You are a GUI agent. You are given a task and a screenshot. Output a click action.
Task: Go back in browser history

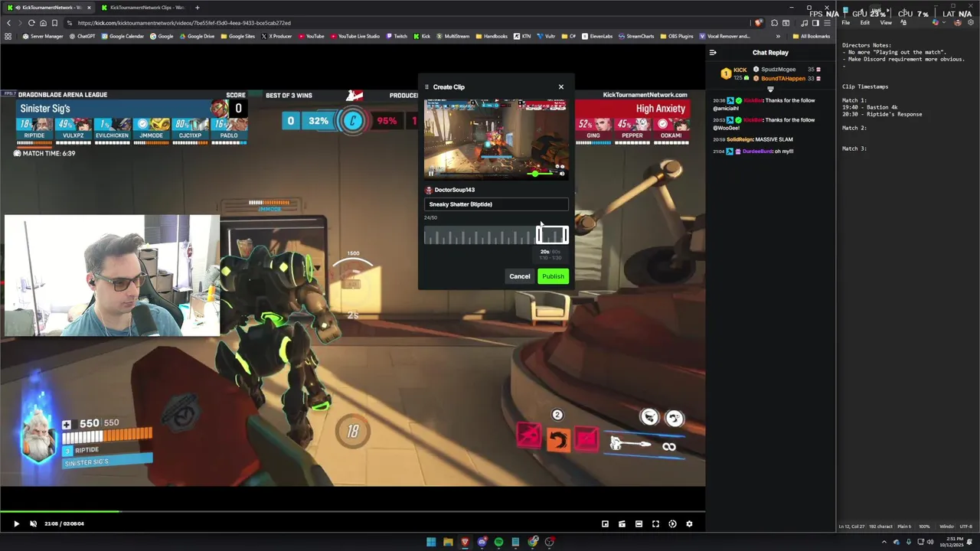(8, 23)
